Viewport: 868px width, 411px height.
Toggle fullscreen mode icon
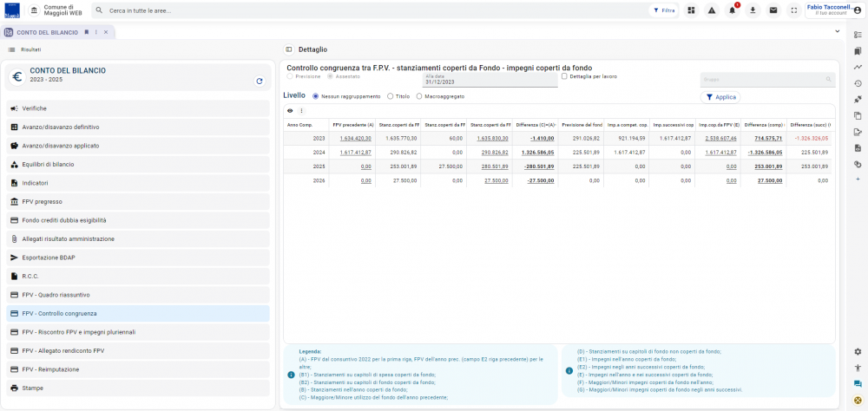coord(794,10)
